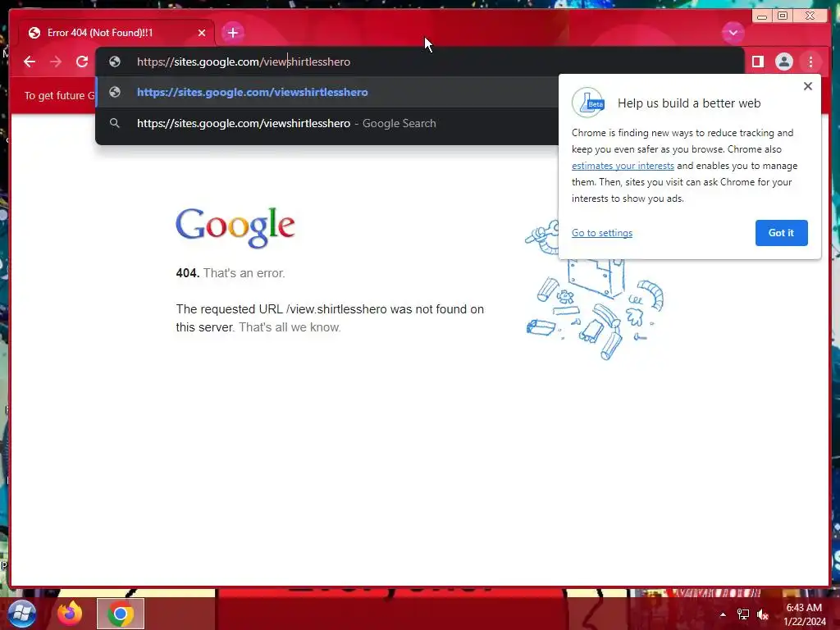Click the globe icon on highlighted suggestion

click(115, 92)
